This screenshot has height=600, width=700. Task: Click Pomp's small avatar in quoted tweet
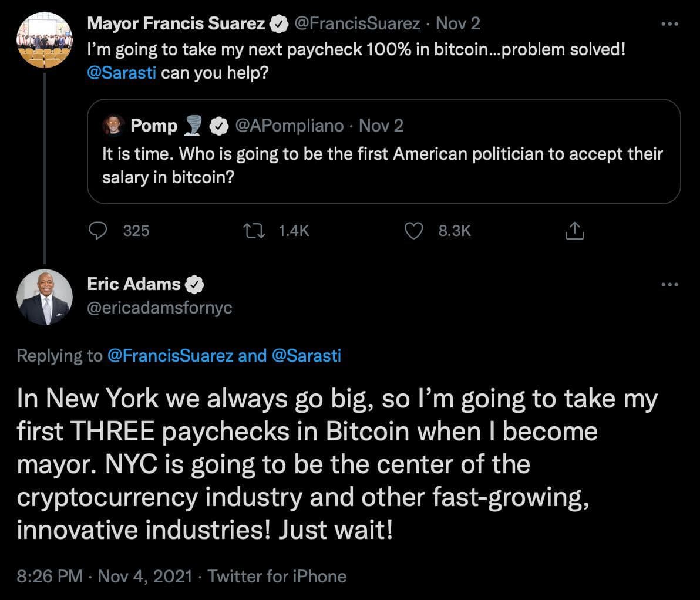click(113, 125)
